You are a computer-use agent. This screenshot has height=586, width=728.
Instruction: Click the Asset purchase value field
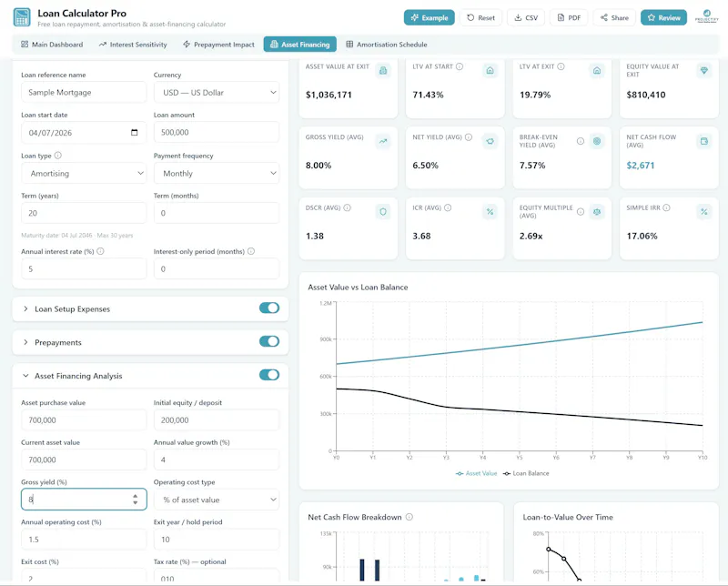(x=84, y=420)
